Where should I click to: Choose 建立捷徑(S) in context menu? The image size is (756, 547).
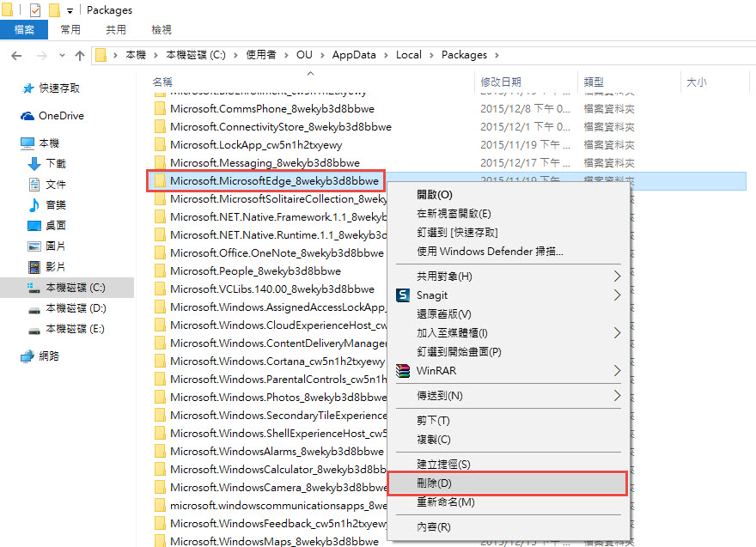[x=509, y=464]
